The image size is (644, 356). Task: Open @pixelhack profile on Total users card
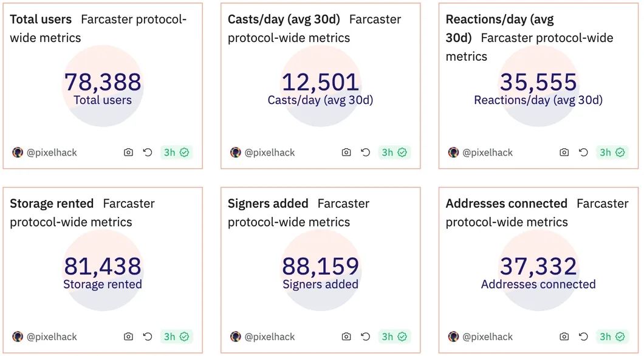(x=52, y=152)
